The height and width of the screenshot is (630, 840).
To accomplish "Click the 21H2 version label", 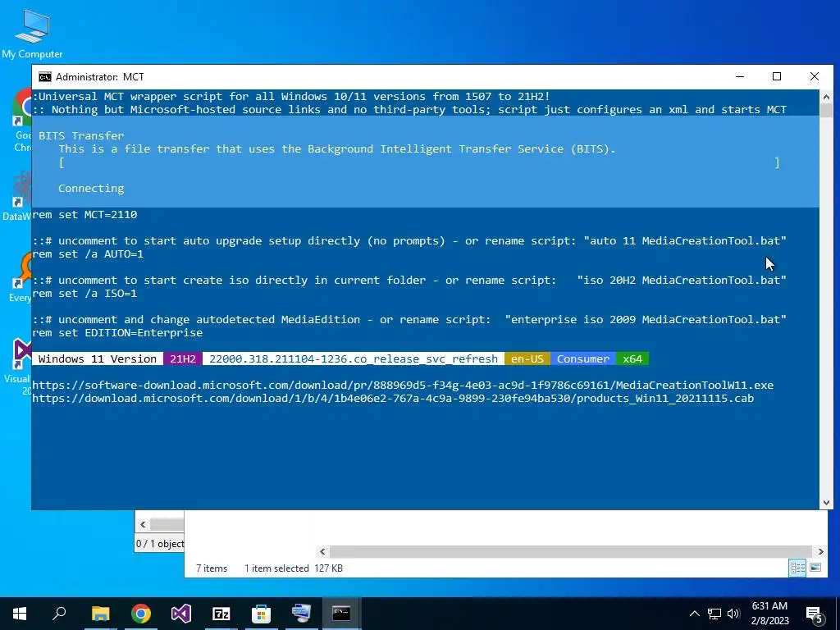I will tap(183, 359).
